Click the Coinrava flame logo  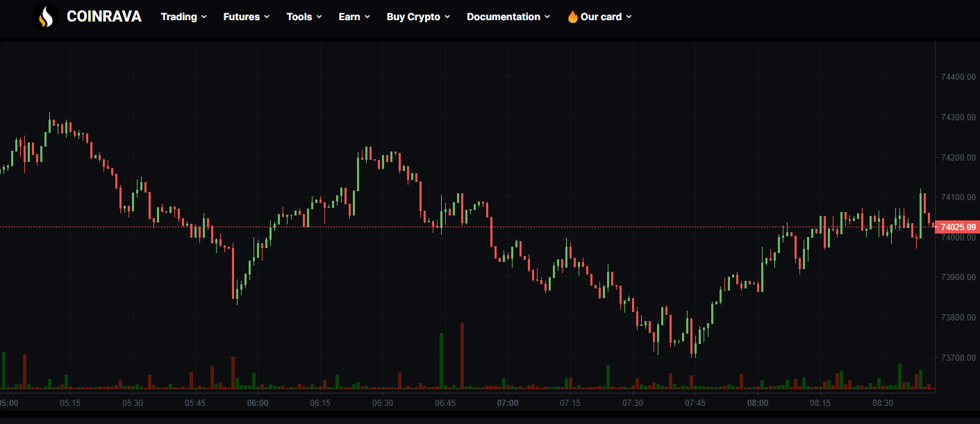[45, 17]
